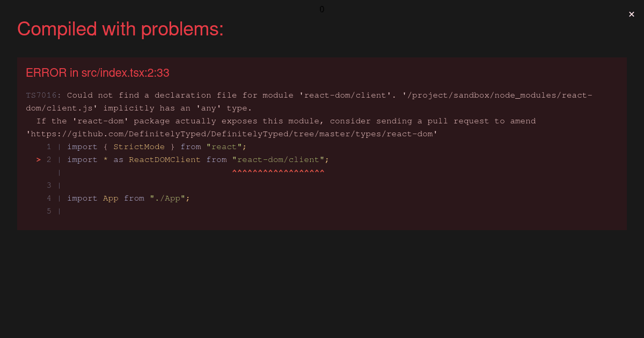Click the 'App' identifier on line 4

111,199
